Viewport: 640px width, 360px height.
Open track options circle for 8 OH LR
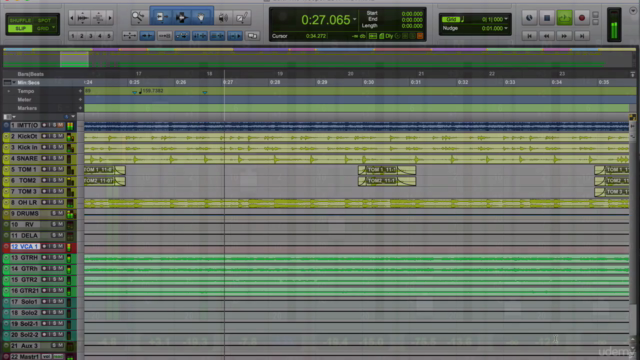[6, 202]
